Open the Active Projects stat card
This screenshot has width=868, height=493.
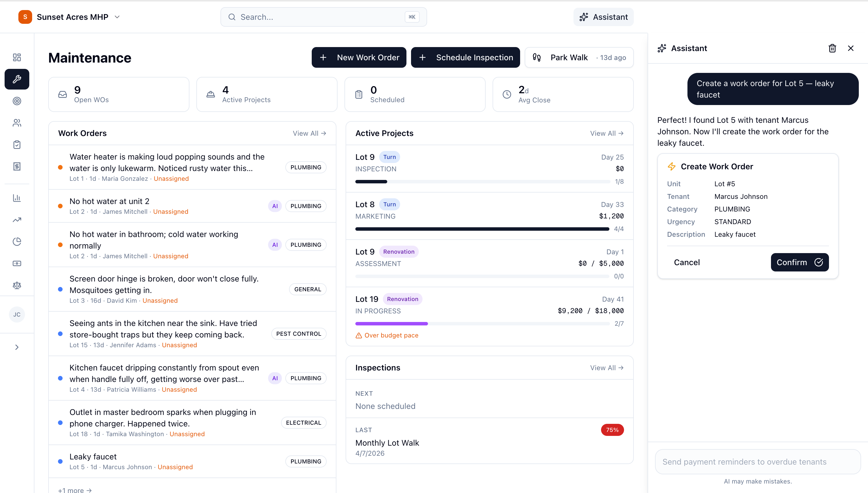(x=267, y=94)
